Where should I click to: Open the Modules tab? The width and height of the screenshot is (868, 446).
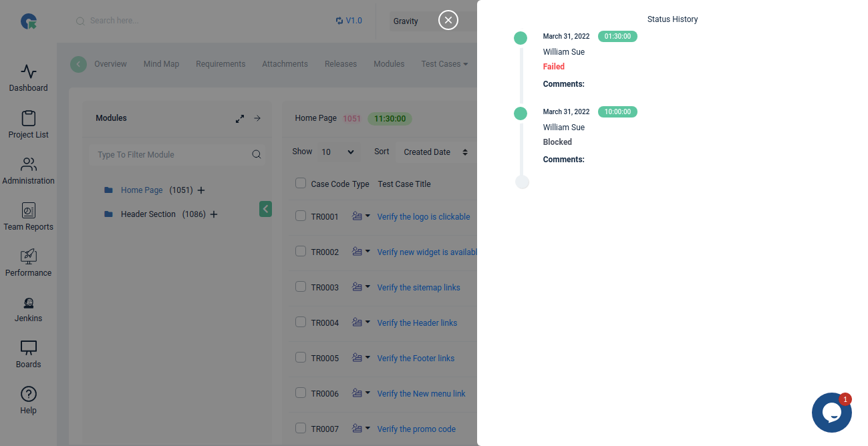pos(389,64)
